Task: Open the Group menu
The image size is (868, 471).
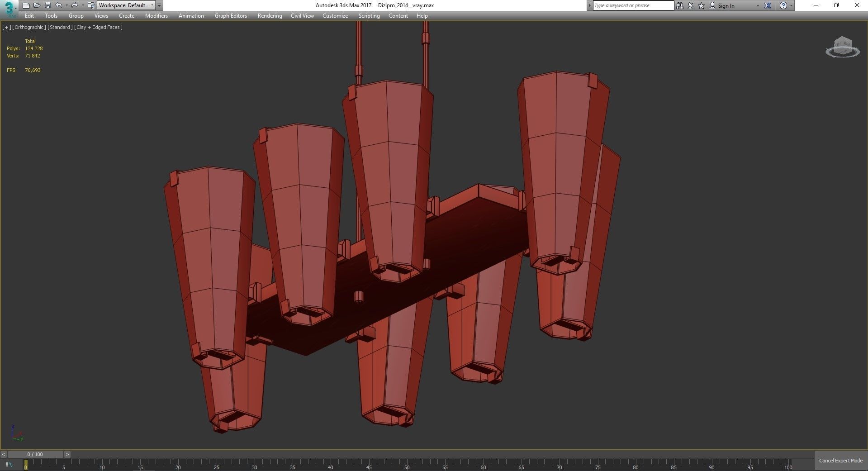Action: pyautogui.click(x=76, y=16)
